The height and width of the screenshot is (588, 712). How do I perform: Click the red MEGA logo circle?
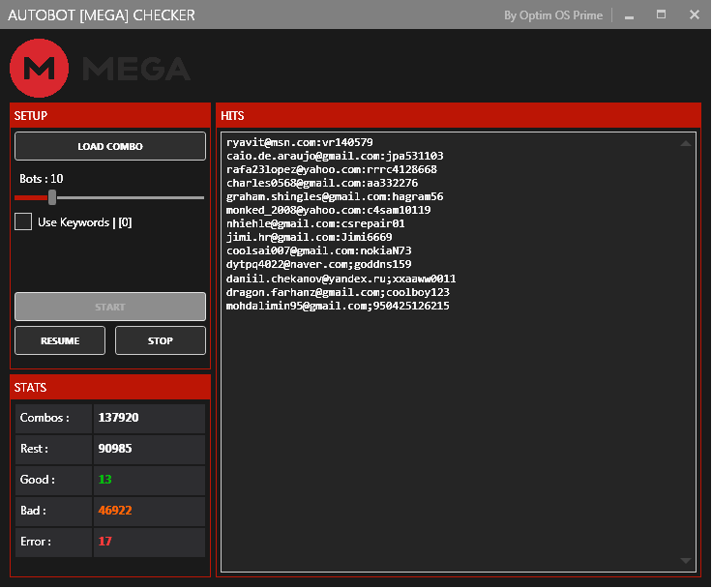coord(40,68)
